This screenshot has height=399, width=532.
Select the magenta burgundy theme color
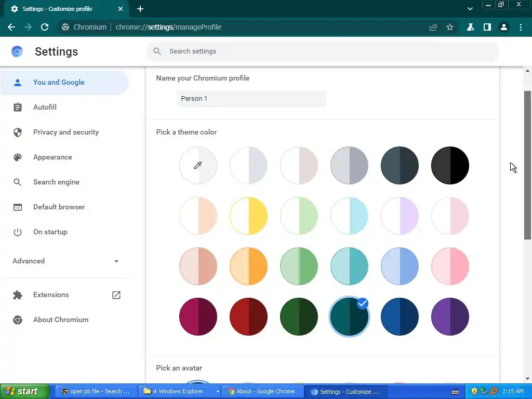coord(198,316)
